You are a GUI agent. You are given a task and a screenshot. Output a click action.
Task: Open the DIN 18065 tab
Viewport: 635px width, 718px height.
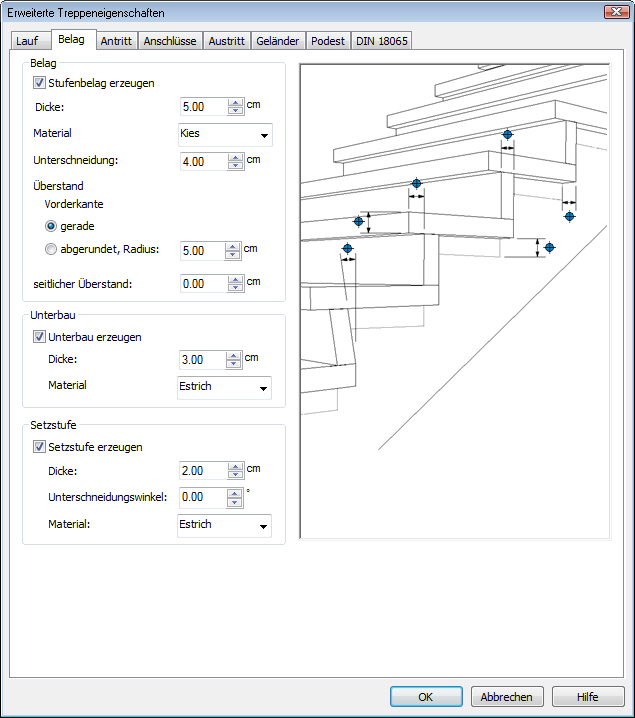click(381, 41)
